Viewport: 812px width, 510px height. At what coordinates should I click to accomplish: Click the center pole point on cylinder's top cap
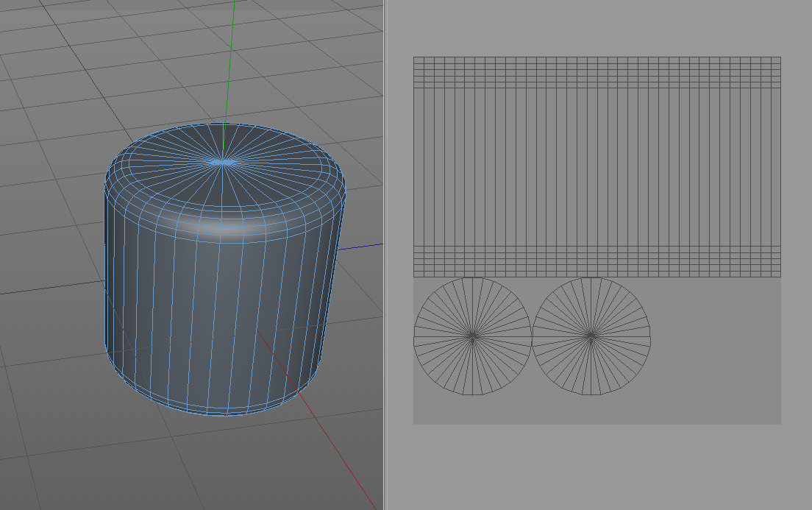point(223,162)
